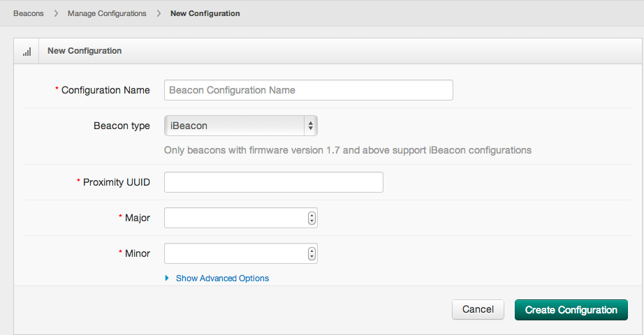
Task: Click the Create Configuration button
Action: click(571, 310)
